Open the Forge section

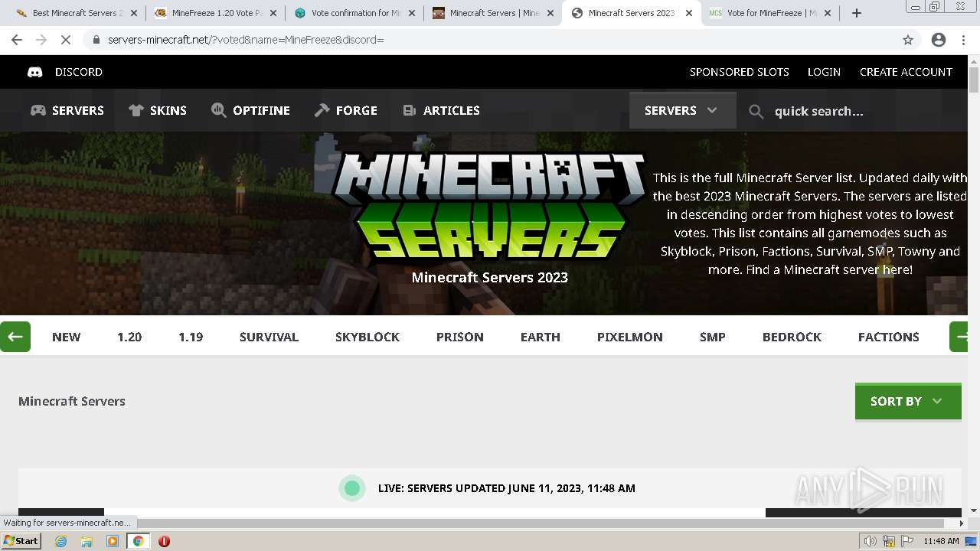coord(346,110)
